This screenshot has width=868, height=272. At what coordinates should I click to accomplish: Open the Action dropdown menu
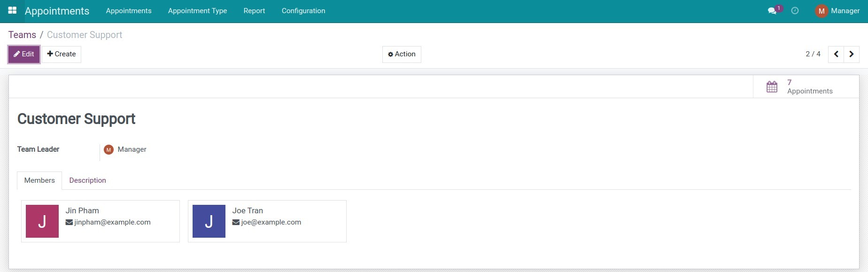coord(402,54)
